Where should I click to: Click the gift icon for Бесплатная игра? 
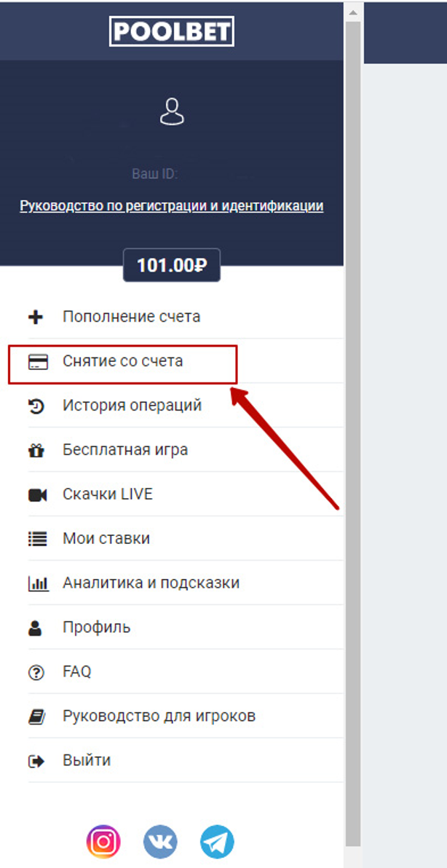coord(36,451)
